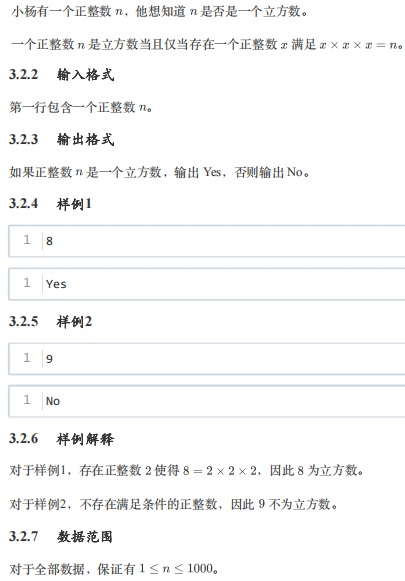Click the 3.2.7 数据范围 heading
The width and height of the screenshot is (405, 581).
(61, 537)
